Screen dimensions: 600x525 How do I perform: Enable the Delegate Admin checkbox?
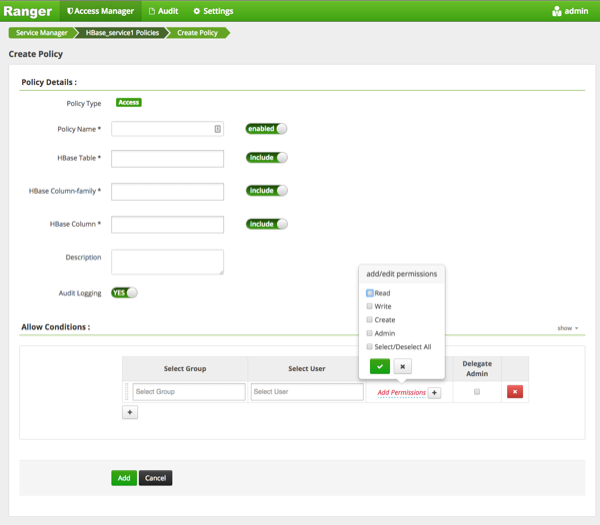point(477,392)
